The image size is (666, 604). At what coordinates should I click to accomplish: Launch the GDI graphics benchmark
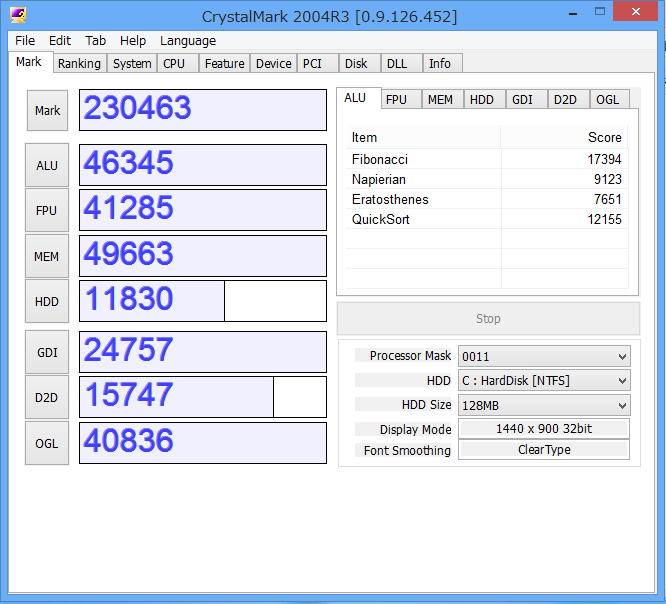click(47, 352)
